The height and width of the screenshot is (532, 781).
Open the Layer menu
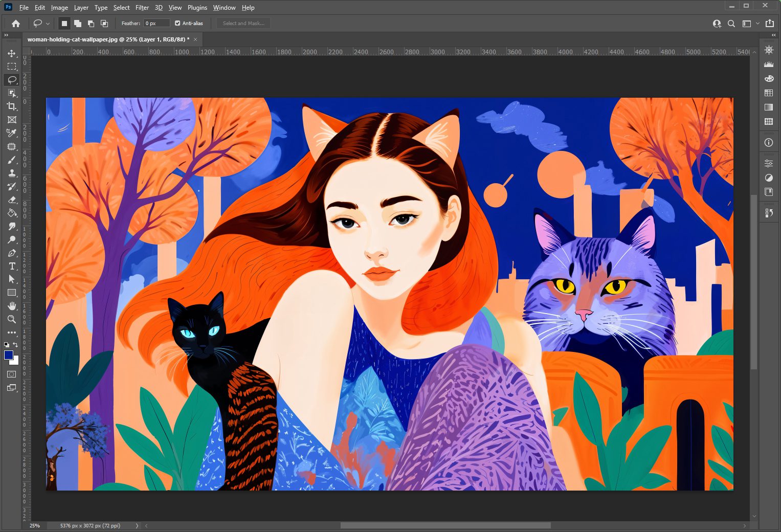[81, 8]
